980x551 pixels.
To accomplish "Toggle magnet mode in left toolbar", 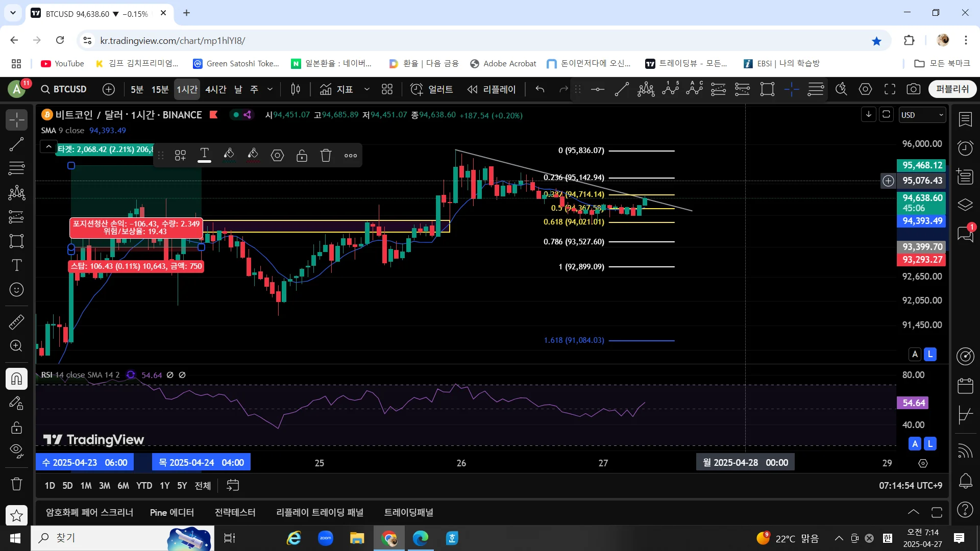I will coord(16,379).
